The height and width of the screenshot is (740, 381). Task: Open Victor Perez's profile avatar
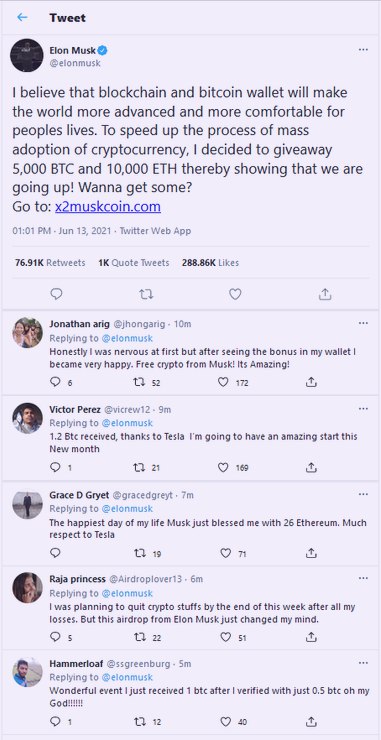(27, 418)
